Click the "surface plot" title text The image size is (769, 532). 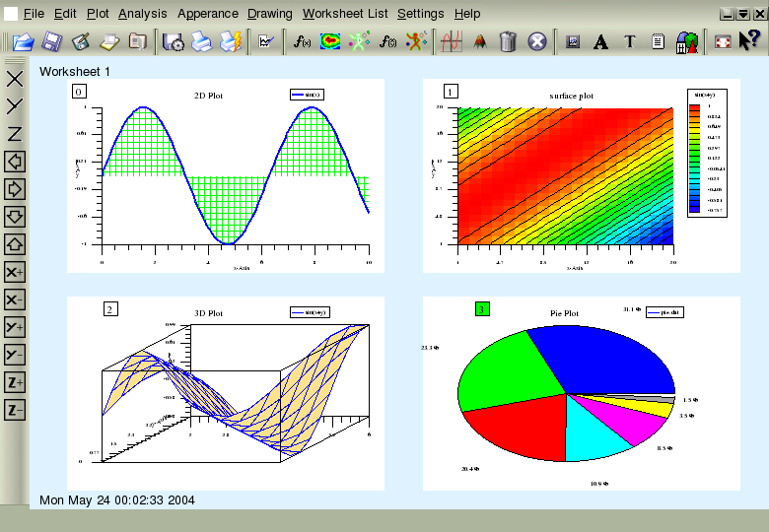pyautogui.click(x=572, y=96)
